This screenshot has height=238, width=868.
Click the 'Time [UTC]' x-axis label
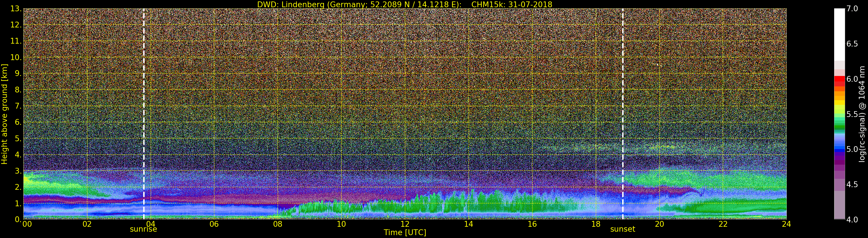pos(405,232)
